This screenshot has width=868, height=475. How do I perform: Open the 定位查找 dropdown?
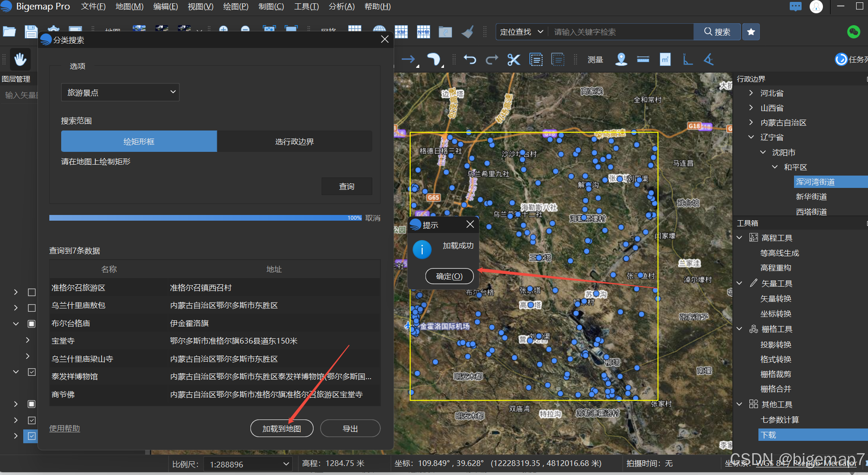pyautogui.click(x=522, y=32)
